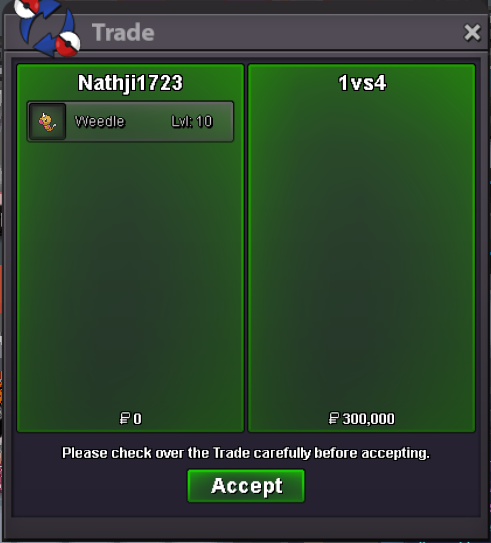Click the empty area of 1vs4's panel
The height and width of the screenshot is (543, 491).
[362, 249]
